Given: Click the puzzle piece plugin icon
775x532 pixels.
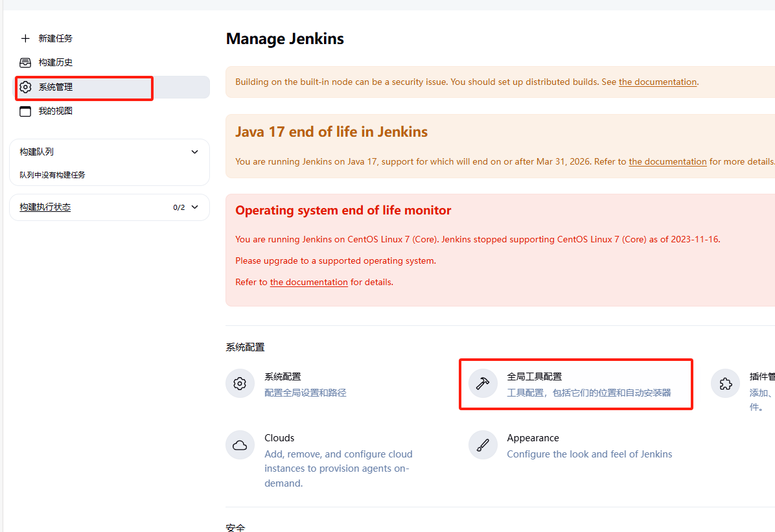Looking at the screenshot, I should click(725, 384).
